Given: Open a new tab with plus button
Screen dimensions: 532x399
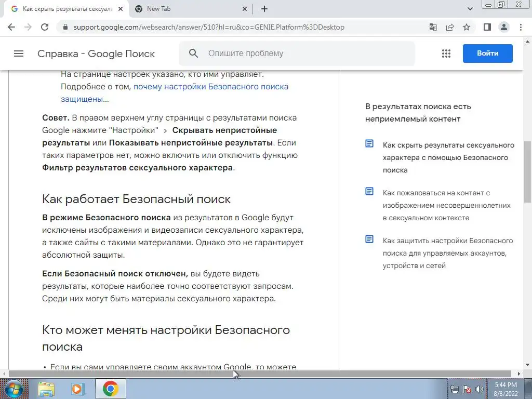Looking at the screenshot, I should coord(264,9).
